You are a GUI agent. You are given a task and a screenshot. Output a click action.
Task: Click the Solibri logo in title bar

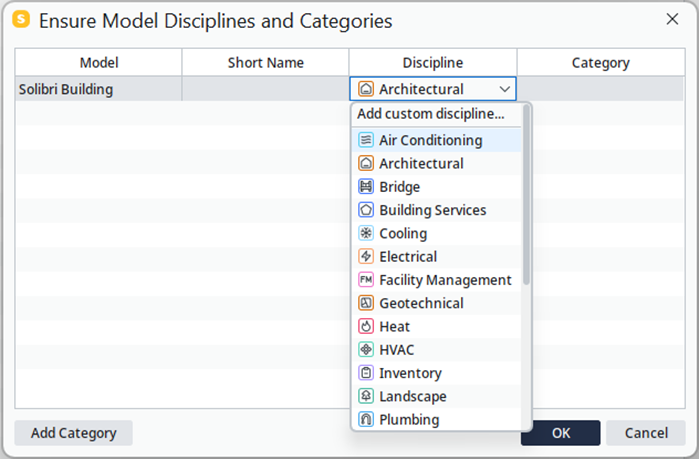point(21,20)
